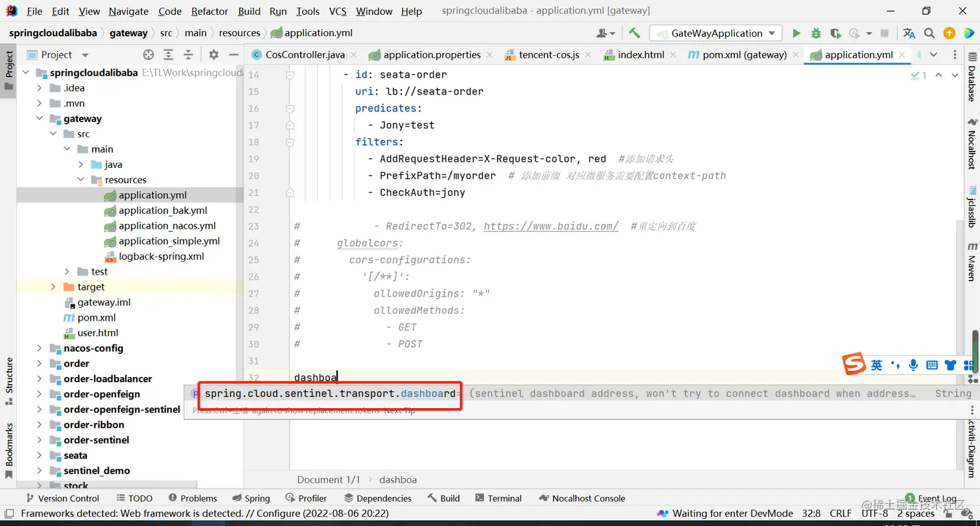This screenshot has height=526, width=980.
Task: Open the Refactor menu
Action: 210,12
